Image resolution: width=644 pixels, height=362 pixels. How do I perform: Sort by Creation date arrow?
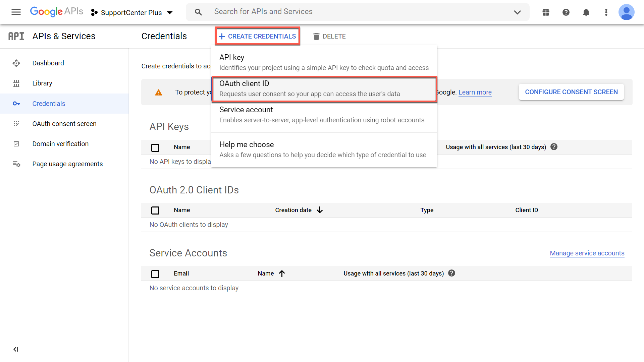click(320, 210)
